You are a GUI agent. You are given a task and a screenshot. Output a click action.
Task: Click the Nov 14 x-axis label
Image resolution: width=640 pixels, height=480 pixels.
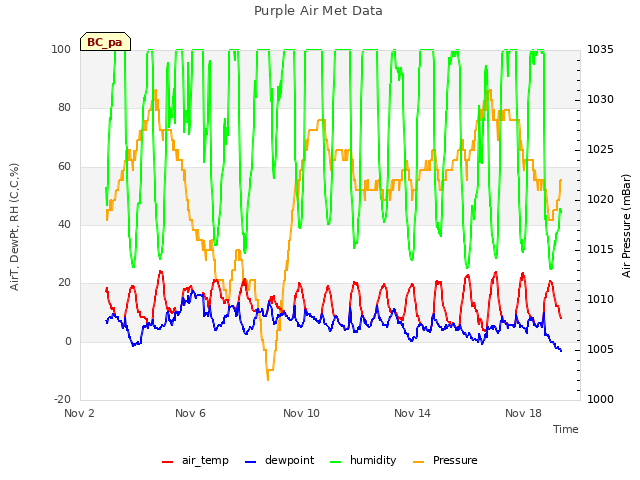[x=412, y=413]
